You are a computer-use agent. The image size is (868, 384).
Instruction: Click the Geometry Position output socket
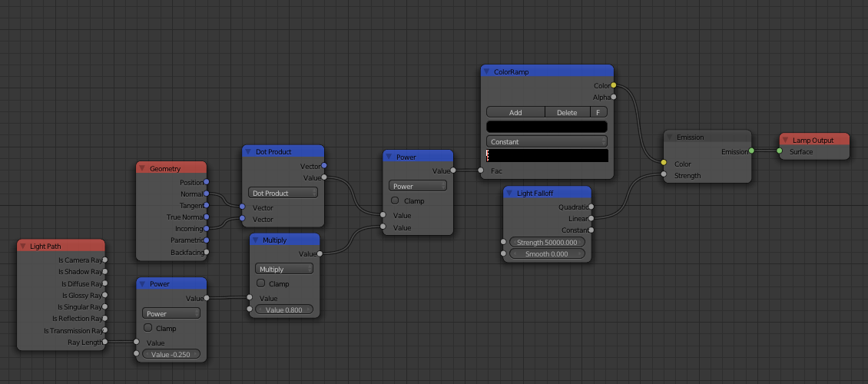(207, 182)
